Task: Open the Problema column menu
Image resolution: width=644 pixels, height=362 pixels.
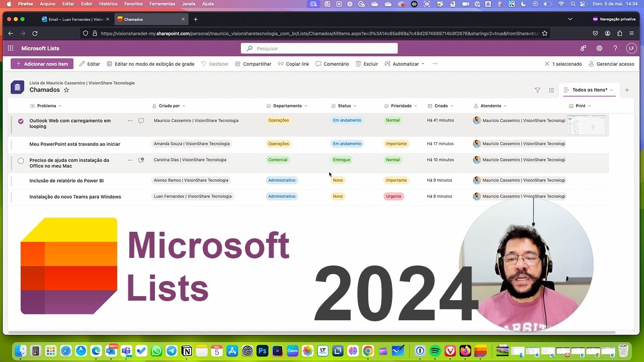Action: [46, 106]
